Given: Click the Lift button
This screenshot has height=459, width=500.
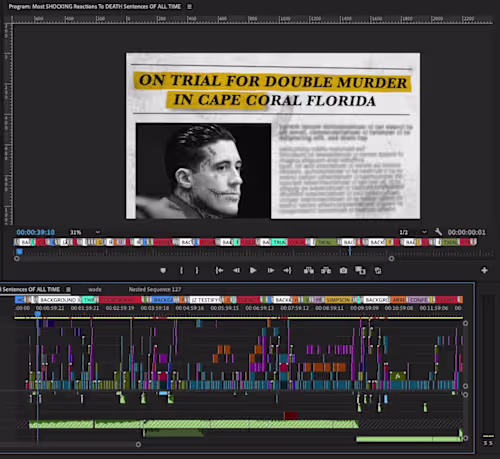Looking at the screenshot, I should (x=309, y=271).
